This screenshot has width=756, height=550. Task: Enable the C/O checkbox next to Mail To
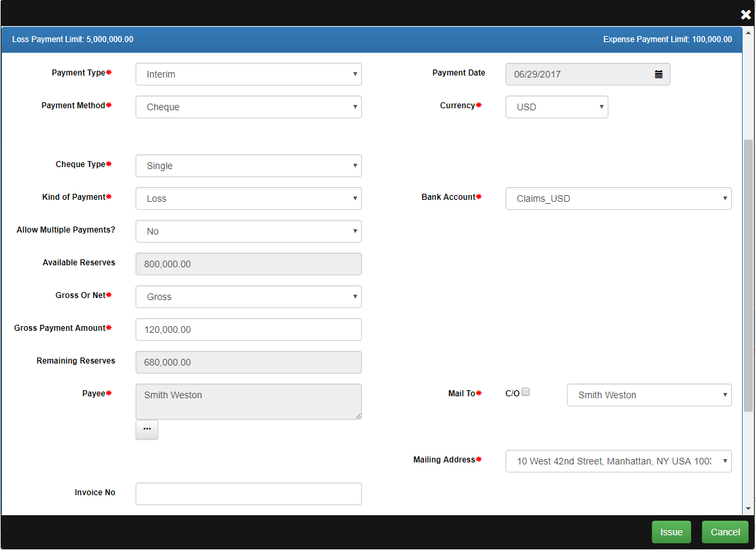[526, 391]
